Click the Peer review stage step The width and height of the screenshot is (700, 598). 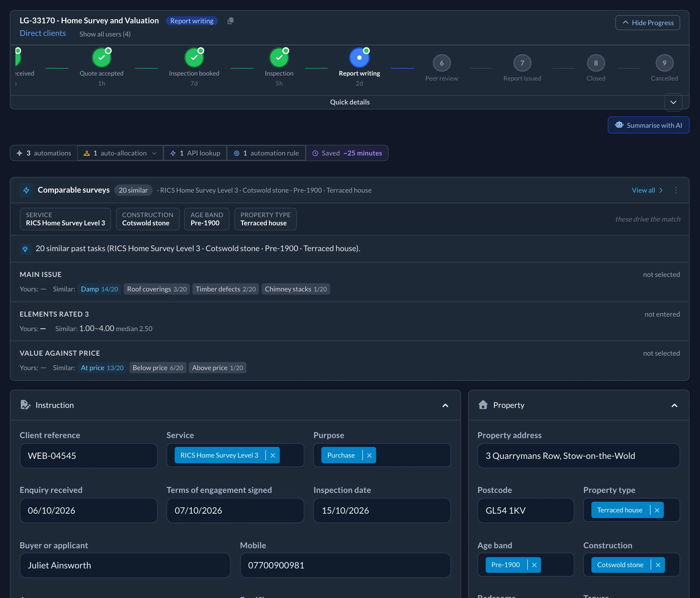click(441, 68)
